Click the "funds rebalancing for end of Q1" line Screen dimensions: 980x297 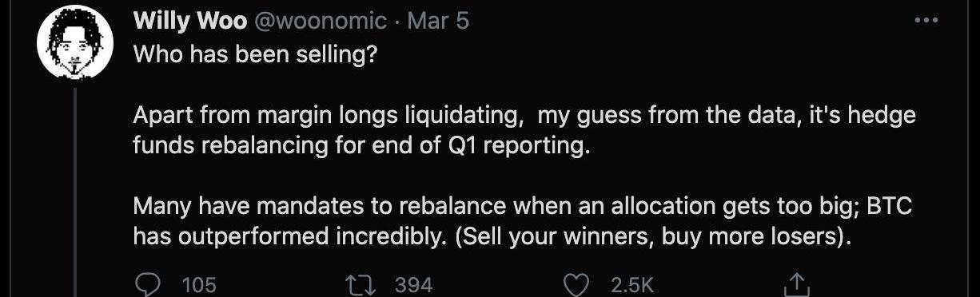click(x=361, y=148)
